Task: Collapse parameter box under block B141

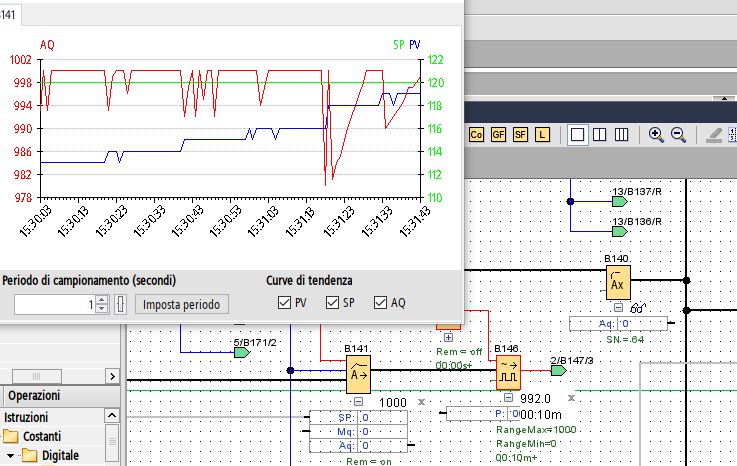Action: tap(357, 401)
